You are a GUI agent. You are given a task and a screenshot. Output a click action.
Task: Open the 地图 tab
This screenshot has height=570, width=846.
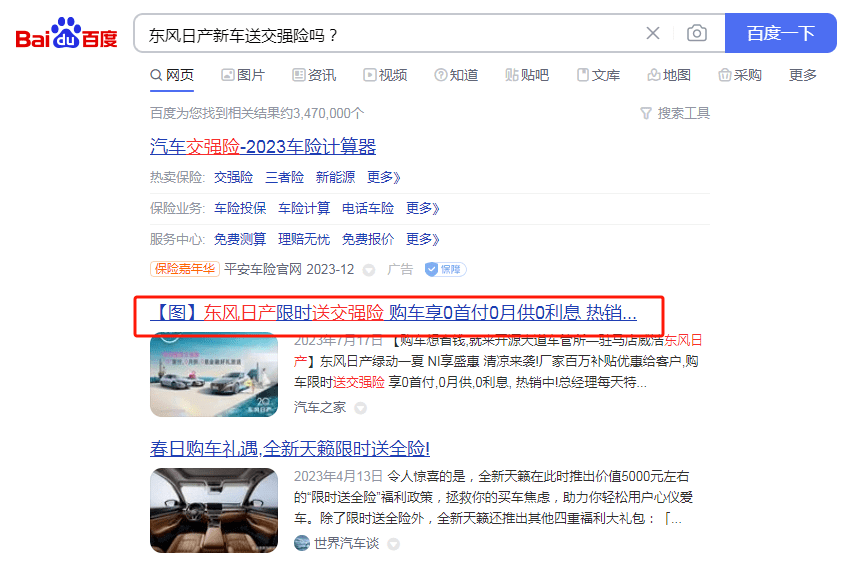point(669,75)
